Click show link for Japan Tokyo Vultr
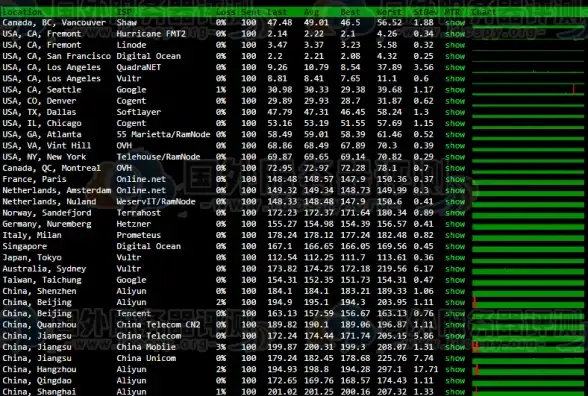This screenshot has height=396, width=588. pyautogui.click(x=455, y=258)
